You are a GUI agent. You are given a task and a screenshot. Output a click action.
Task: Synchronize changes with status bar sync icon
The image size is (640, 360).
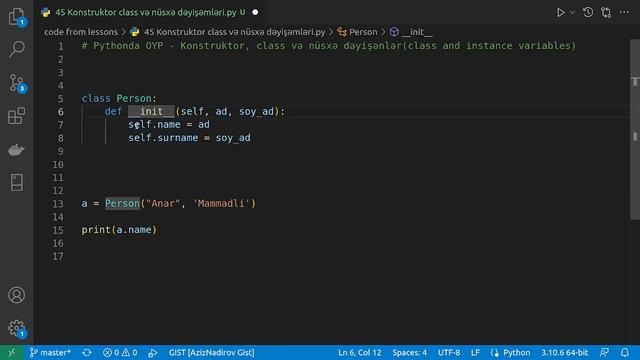pyautogui.click(x=87, y=353)
